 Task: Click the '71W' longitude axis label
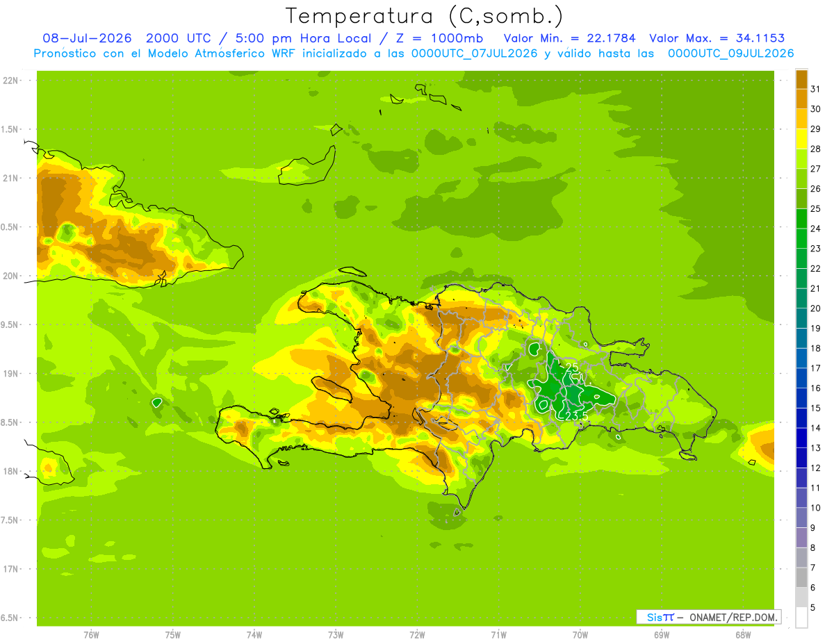498,635
